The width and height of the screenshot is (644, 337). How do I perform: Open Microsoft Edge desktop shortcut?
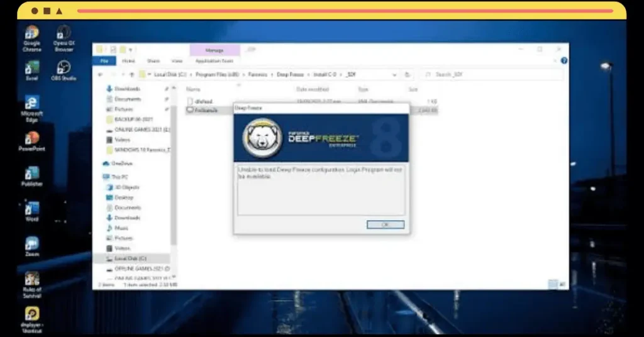coord(32,108)
